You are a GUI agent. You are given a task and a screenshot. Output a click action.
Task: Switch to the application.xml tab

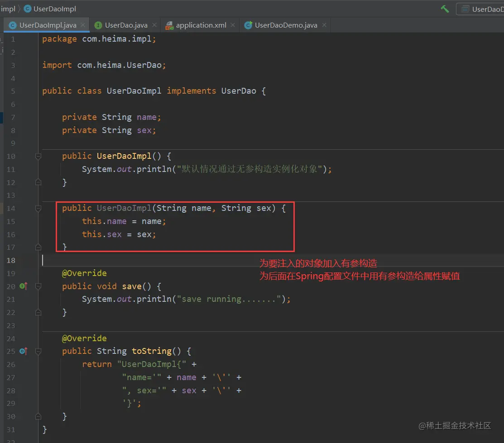201,25
